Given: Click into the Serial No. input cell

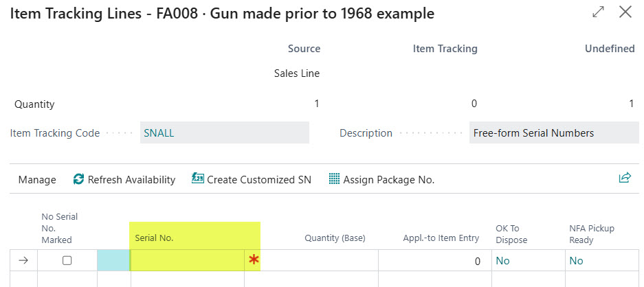Looking at the screenshot, I should click(187, 260).
